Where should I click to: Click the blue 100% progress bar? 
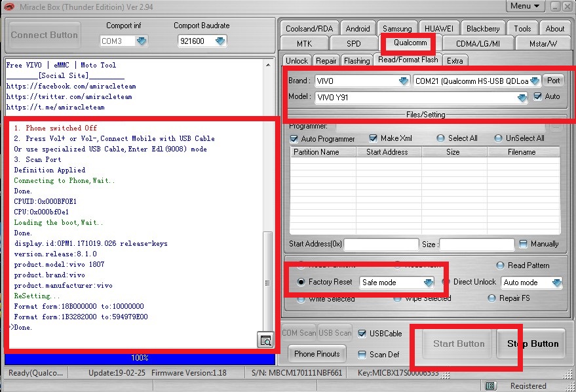pos(140,358)
